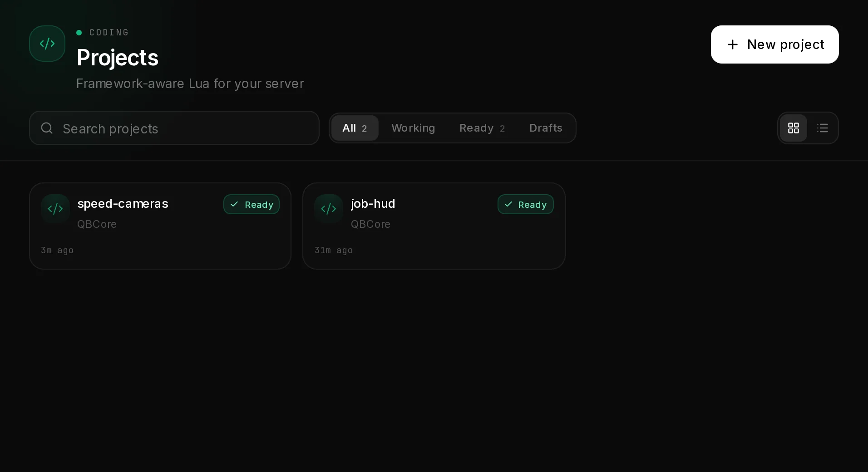Image resolution: width=868 pixels, height=472 pixels.
Task: Create a New project
Action: (774, 44)
